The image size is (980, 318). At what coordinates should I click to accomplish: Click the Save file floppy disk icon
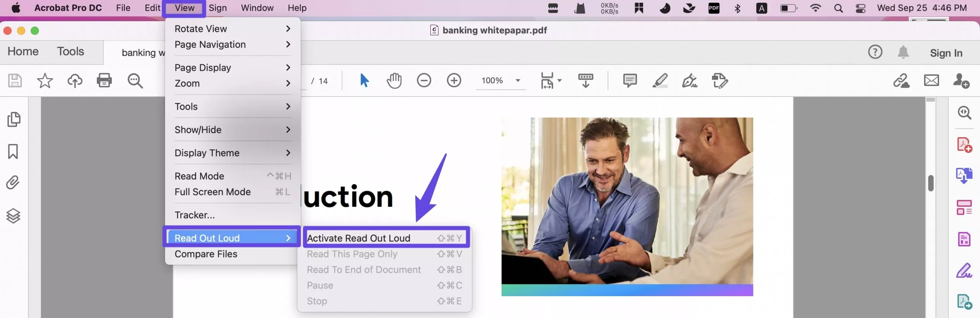15,81
